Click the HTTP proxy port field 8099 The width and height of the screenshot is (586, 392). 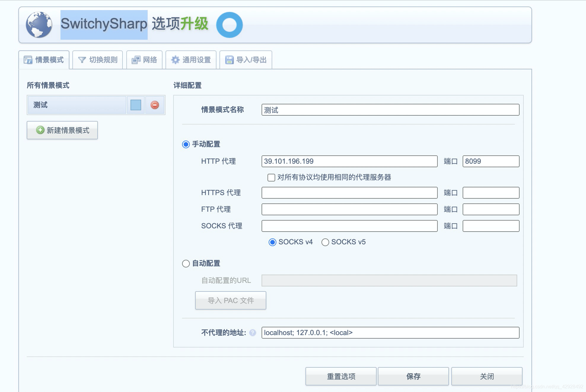[x=491, y=161]
